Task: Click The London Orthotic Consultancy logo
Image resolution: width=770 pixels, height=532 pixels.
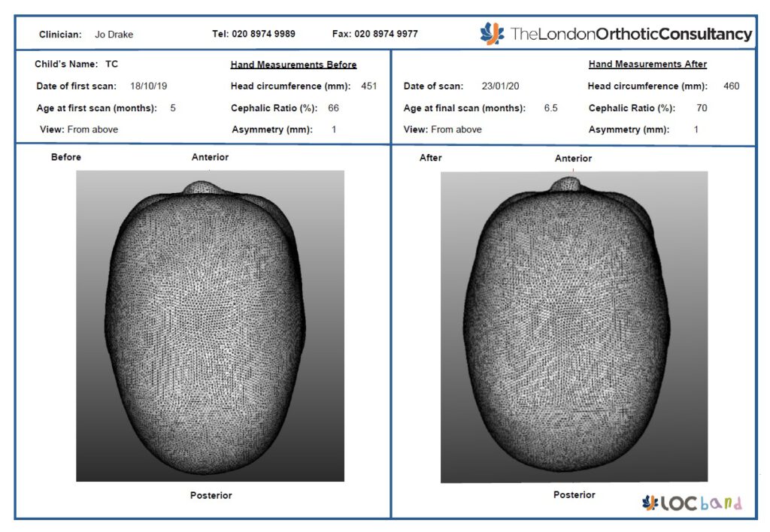Action: tap(616, 33)
